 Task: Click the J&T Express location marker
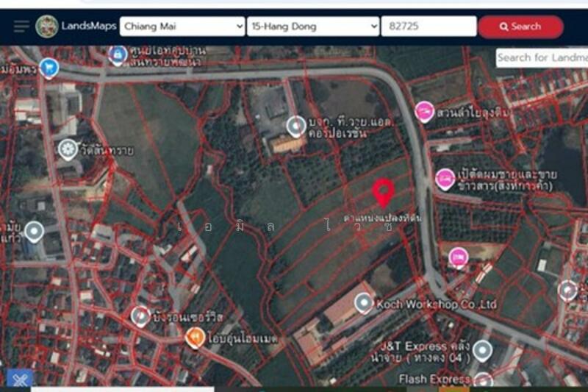481,350
